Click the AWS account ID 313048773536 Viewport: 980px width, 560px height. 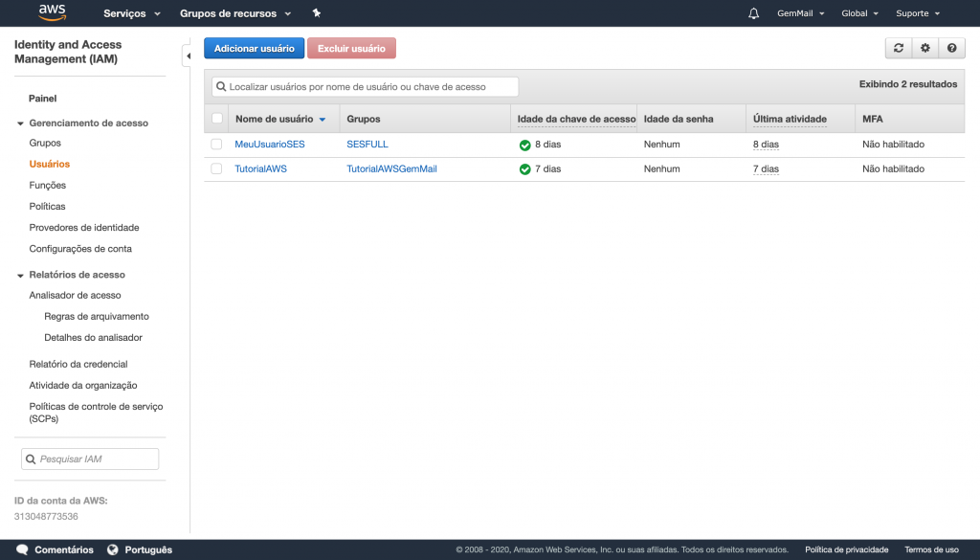(46, 517)
